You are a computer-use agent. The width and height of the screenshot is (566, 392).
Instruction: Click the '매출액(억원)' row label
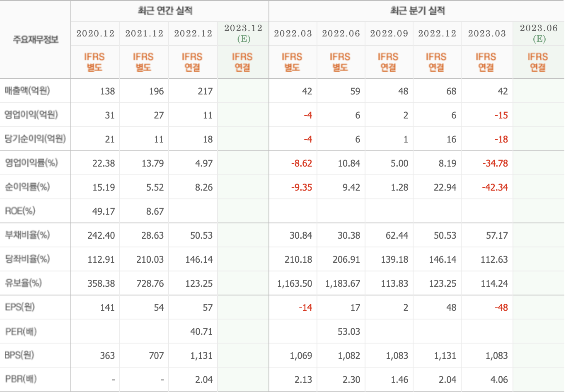[27, 91]
